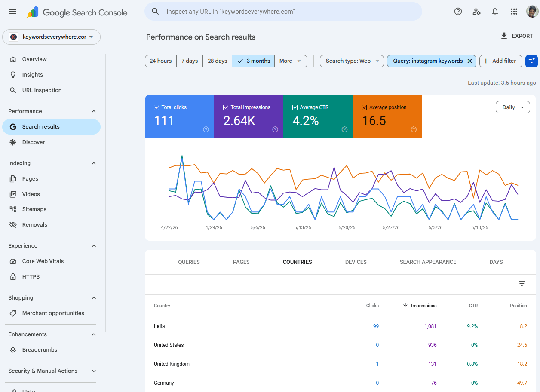Click the Export download icon
The image size is (540, 392).
[x=504, y=36]
